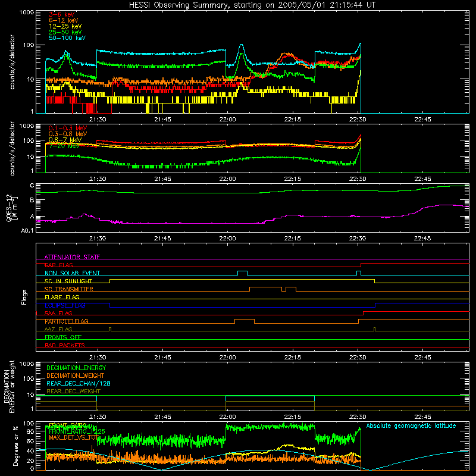Select the ECLIPSE_FLAG label

point(65,305)
